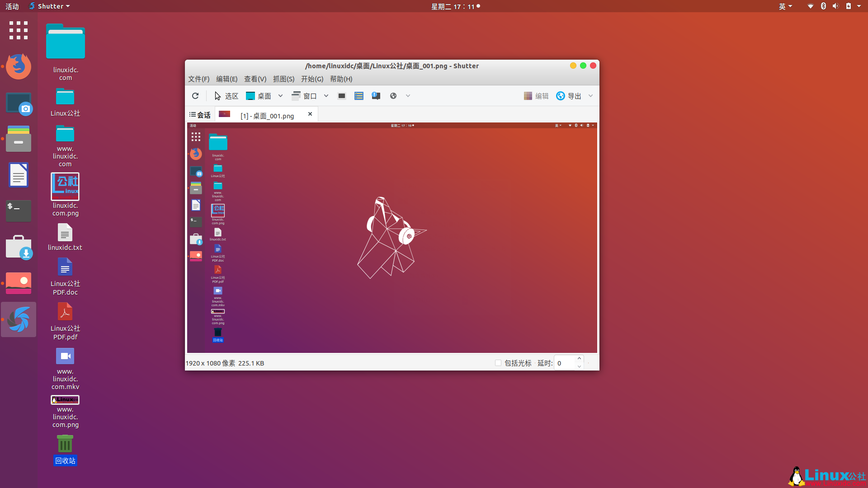Increase the delay with the up arrow

(579, 359)
